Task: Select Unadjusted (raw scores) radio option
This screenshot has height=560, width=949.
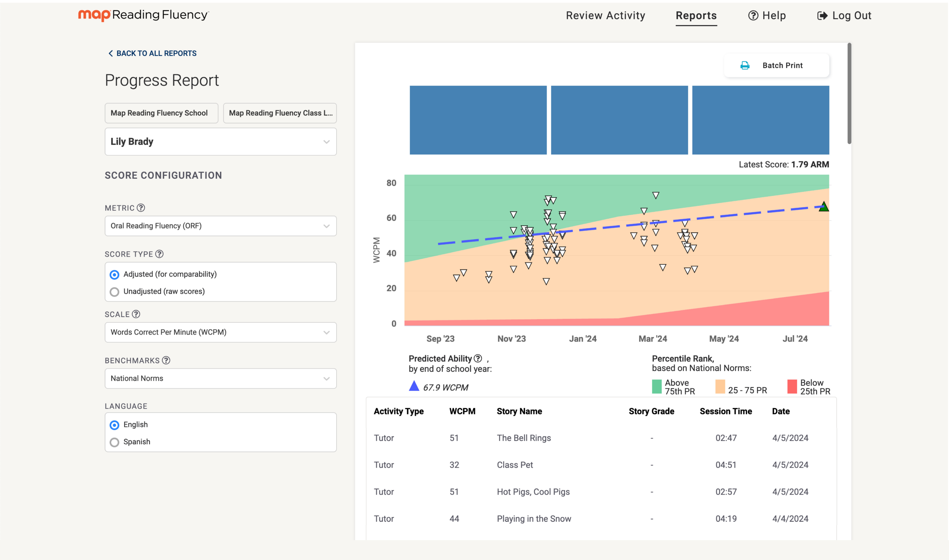Action: coord(114,292)
